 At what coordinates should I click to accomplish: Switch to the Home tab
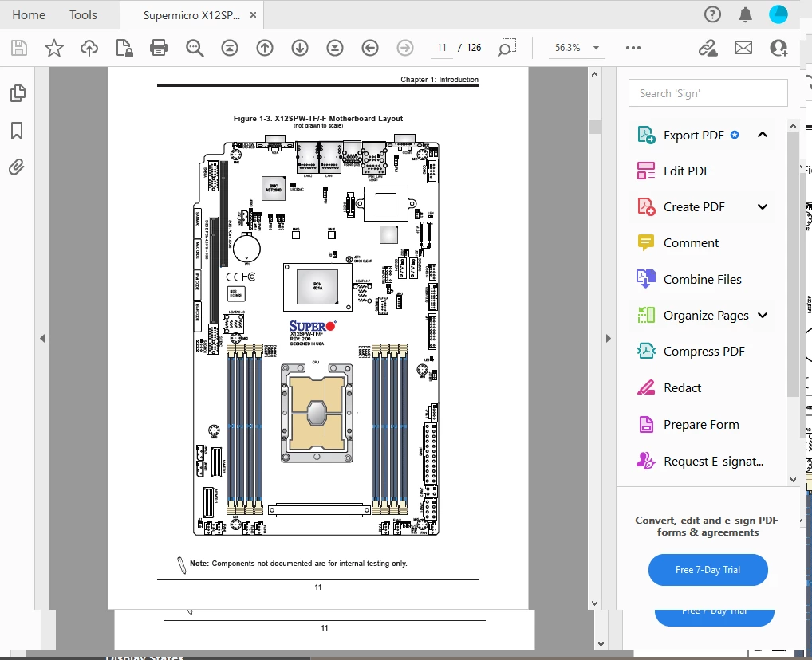(x=29, y=15)
